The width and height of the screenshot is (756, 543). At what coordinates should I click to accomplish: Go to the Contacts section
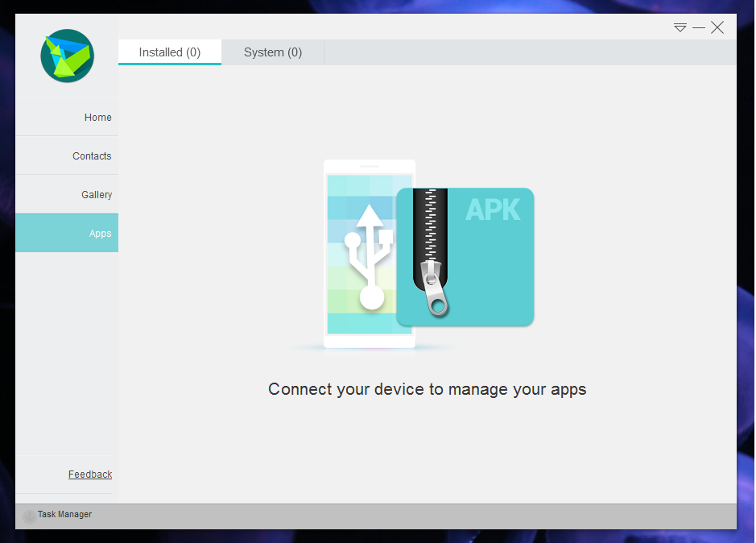(x=67, y=156)
